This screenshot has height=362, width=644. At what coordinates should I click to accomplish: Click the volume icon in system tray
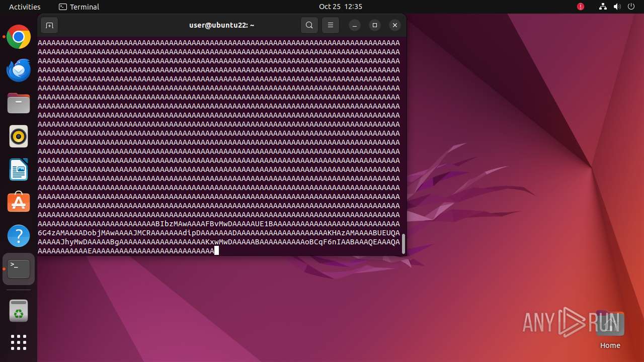[617, 7]
